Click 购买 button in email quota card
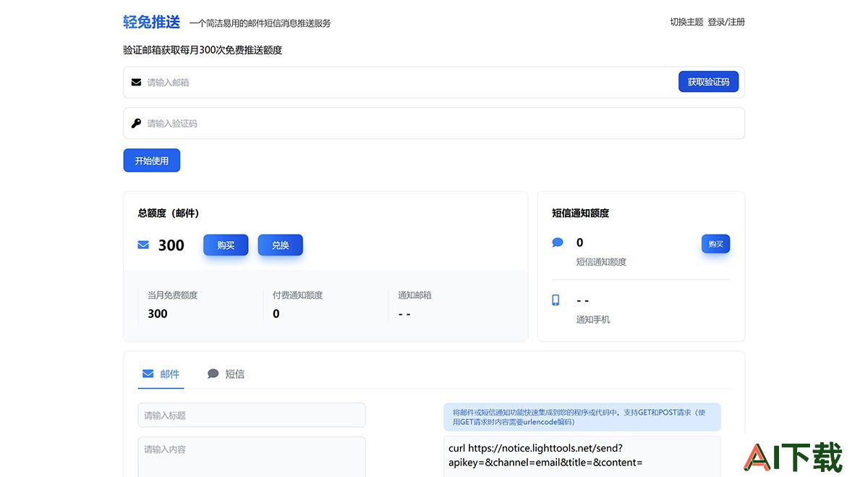Viewport: 868px width, 477px height. pyautogui.click(x=226, y=245)
